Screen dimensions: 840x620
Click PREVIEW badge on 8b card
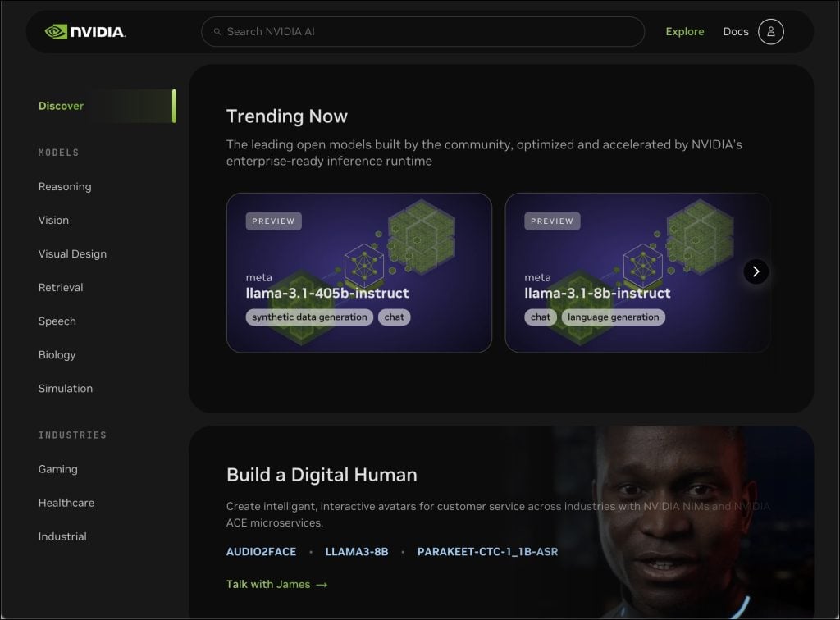(552, 221)
